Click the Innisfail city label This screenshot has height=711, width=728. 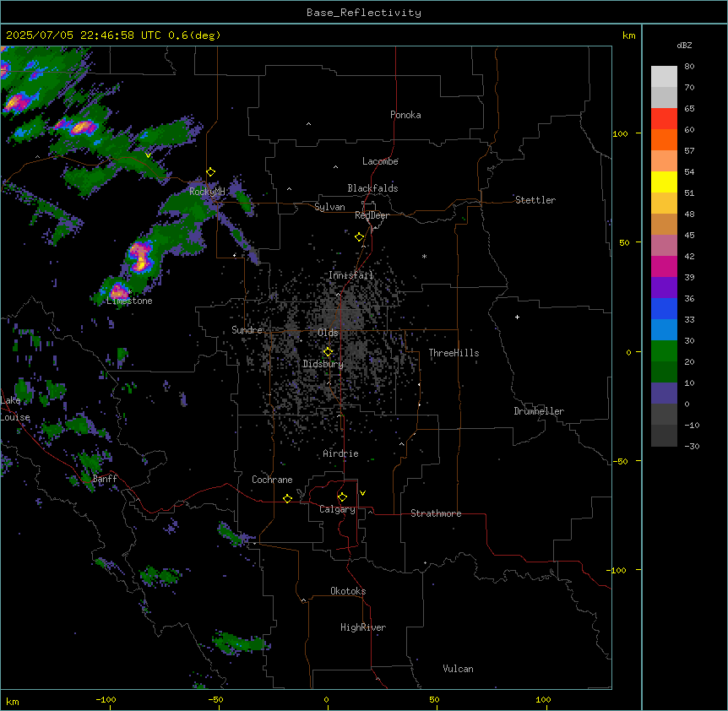pyautogui.click(x=351, y=275)
